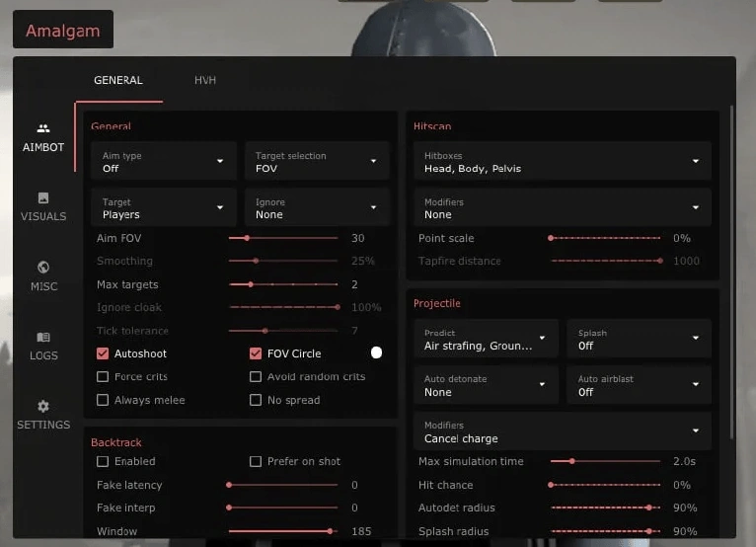Click the panel's vertical scrollbar
The width and height of the screenshot is (756, 547).
tap(732, 273)
